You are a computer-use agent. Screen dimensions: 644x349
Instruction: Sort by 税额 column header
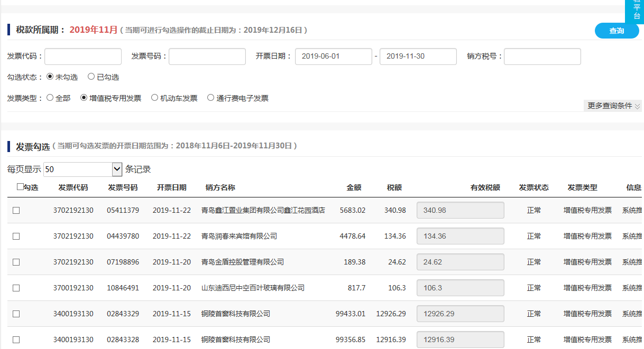coord(394,187)
